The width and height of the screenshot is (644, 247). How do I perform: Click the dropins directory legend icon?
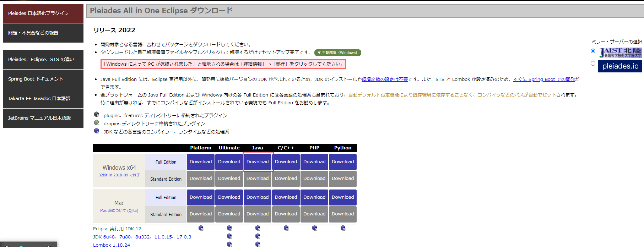click(x=97, y=123)
